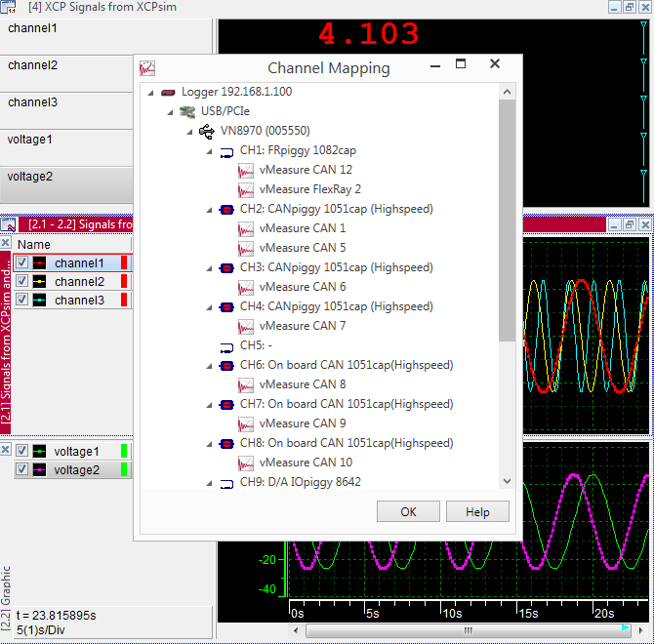Screen dimensions: 654x644
Task: Close the upper legend pane with X
Action: click(6, 243)
